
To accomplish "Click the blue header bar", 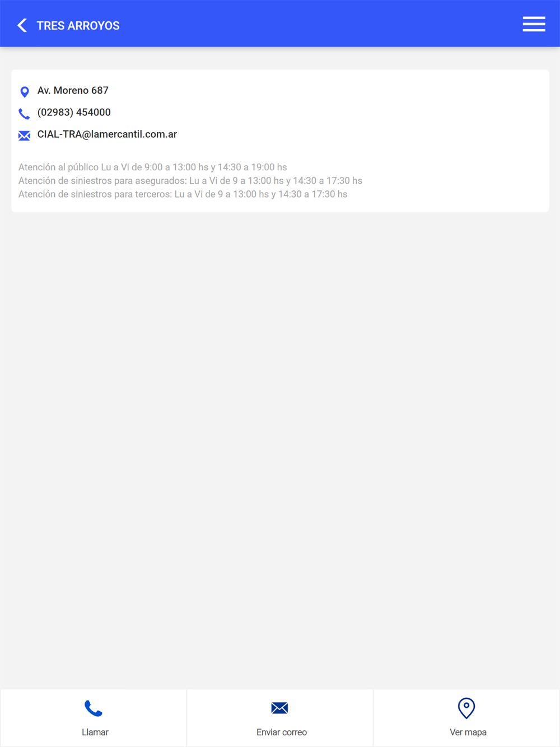I will [x=280, y=24].
